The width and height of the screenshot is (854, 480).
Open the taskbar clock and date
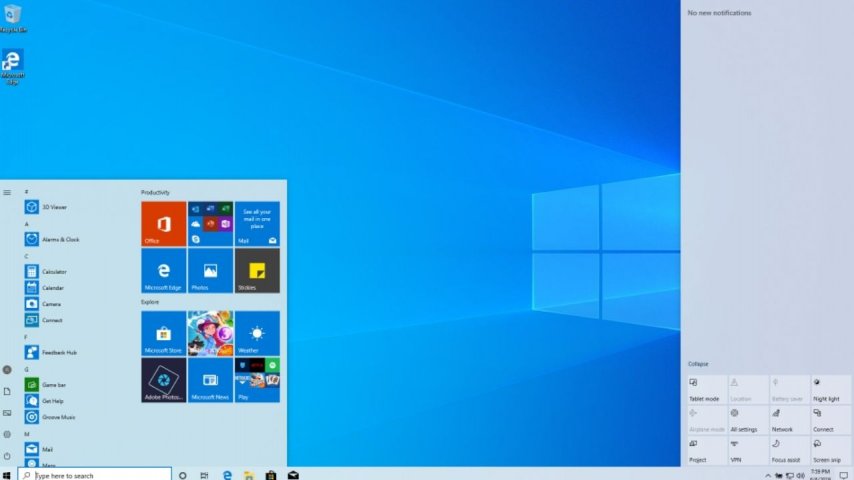point(820,475)
